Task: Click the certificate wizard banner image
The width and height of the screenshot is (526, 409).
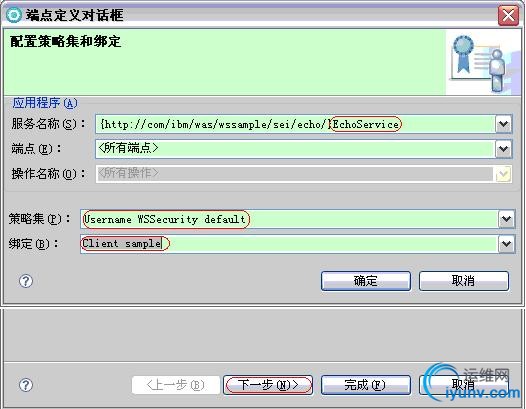Action: coord(483,63)
